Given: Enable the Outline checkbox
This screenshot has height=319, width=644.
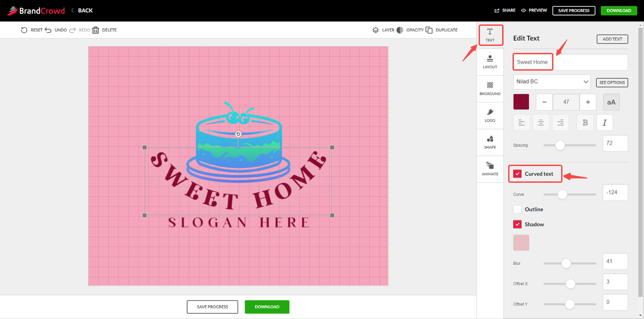Looking at the screenshot, I should [517, 209].
